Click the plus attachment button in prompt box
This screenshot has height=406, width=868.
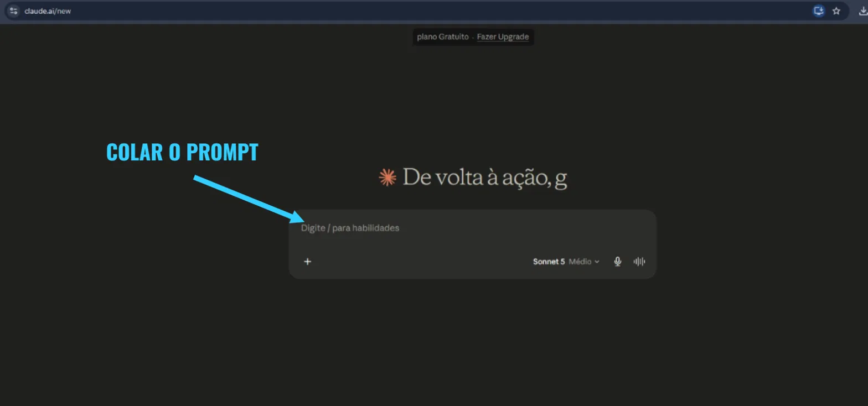pos(308,262)
